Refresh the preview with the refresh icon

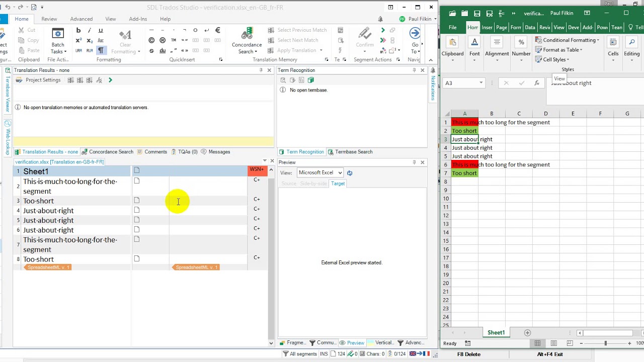(x=350, y=173)
